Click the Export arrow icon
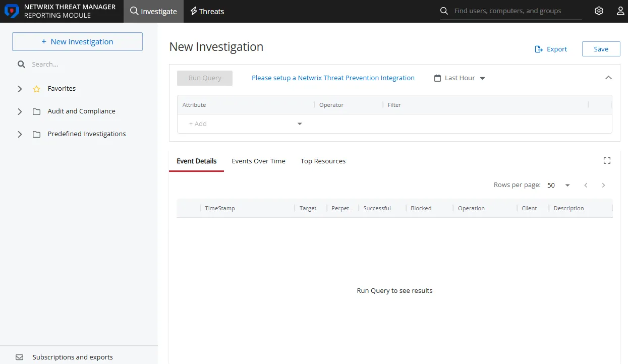628x364 pixels. point(539,49)
